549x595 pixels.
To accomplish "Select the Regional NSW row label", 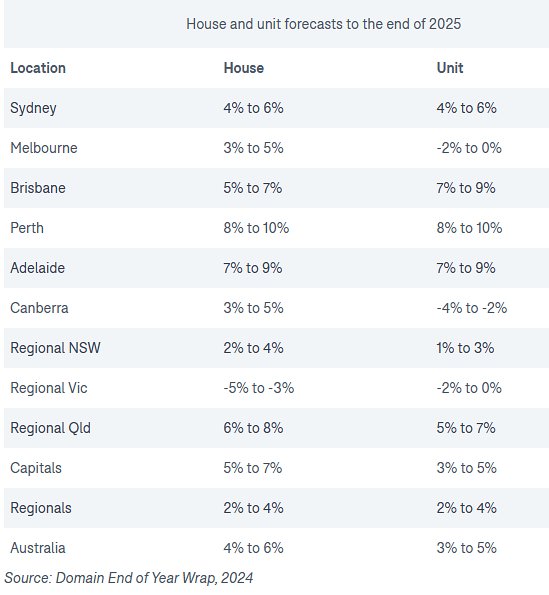I will pyautogui.click(x=55, y=348).
